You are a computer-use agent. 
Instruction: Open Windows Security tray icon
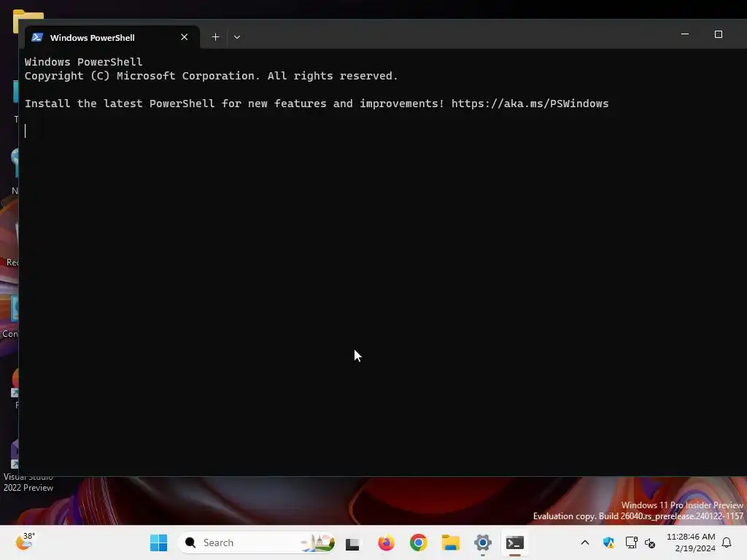pyautogui.click(x=608, y=542)
